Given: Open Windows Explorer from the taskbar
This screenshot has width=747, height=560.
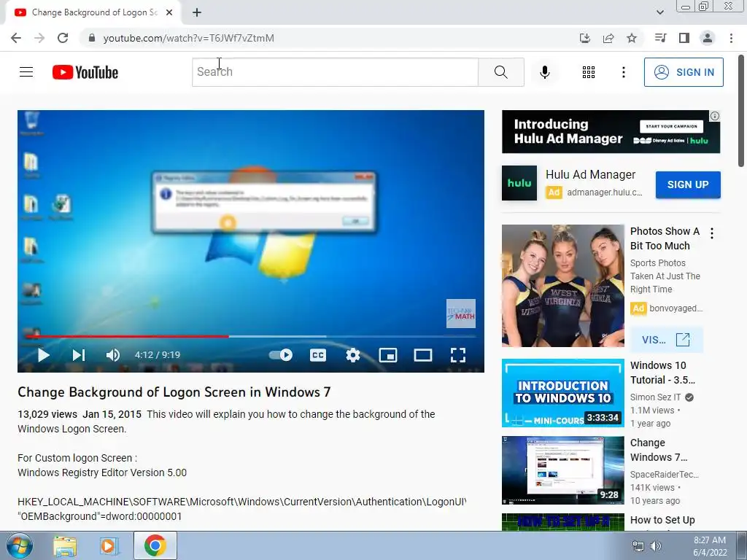Looking at the screenshot, I should coord(65,546).
